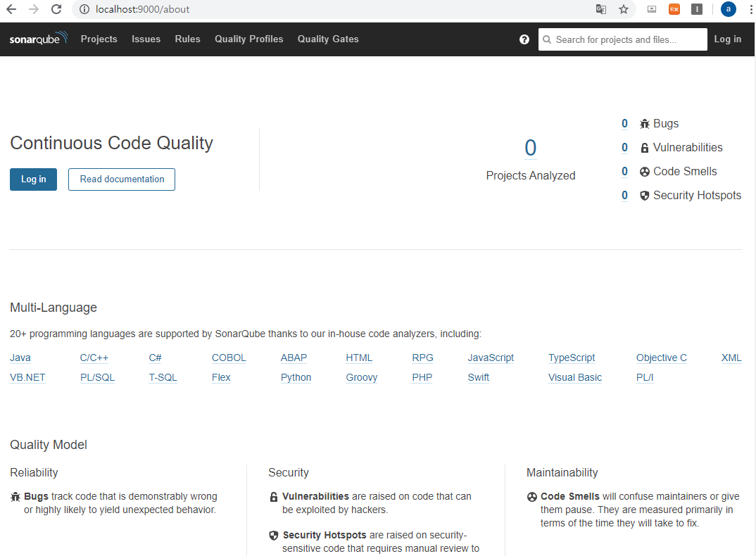Open the ABAP language link
756x556 pixels.
point(294,358)
